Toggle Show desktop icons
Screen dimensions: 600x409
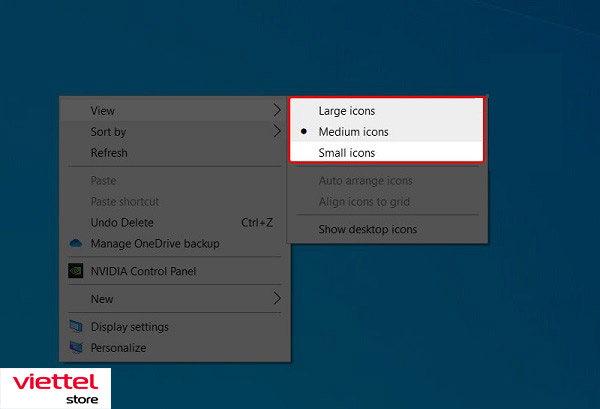tap(387, 229)
